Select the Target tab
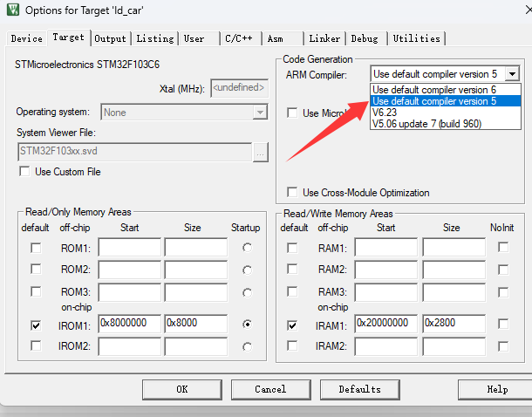The height and width of the screenshot is (417, 532). coord(69,38)
